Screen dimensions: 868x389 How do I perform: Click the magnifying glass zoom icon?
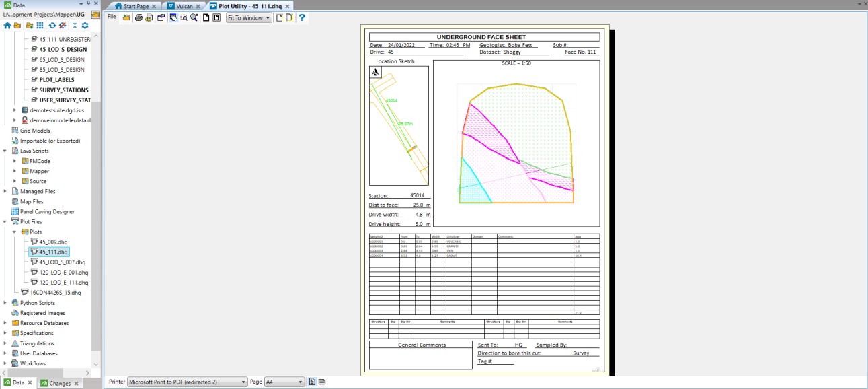pos(194,17)
